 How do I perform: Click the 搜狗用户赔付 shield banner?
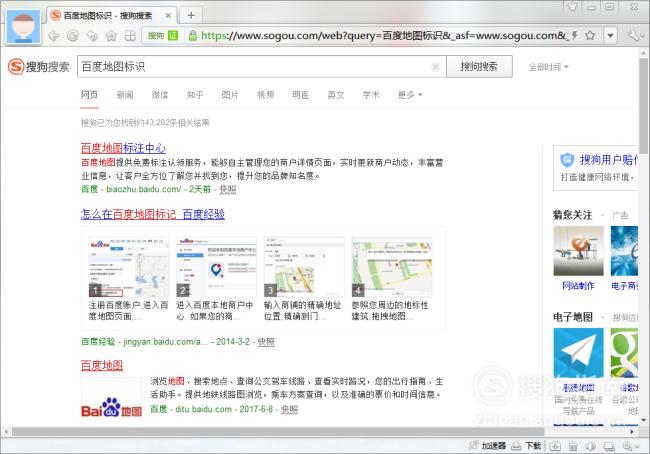click(597, 168)
